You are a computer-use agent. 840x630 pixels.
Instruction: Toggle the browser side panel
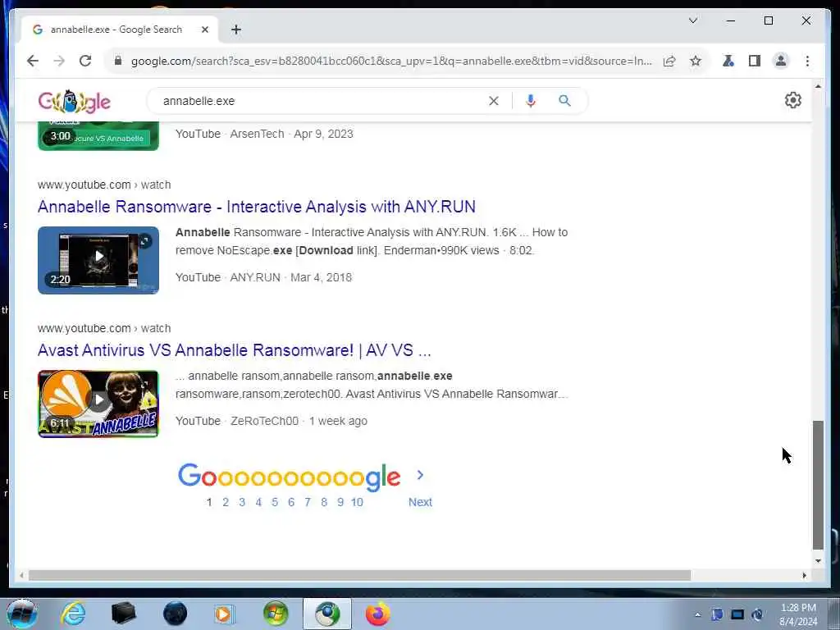pyautogui.click(x=755, y=61)
